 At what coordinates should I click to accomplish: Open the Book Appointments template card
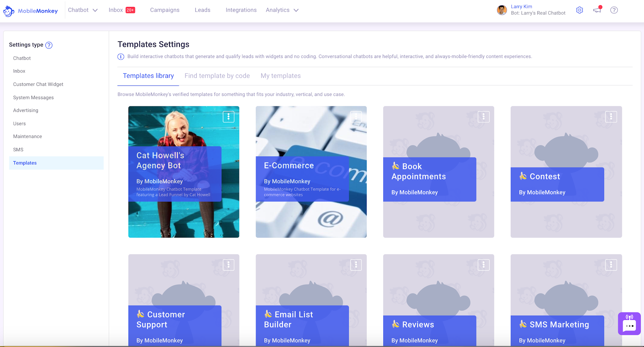click(x=439, y=172)
